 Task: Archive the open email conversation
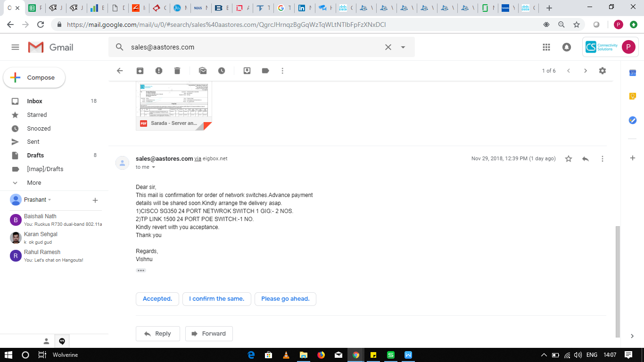(140, 71)
